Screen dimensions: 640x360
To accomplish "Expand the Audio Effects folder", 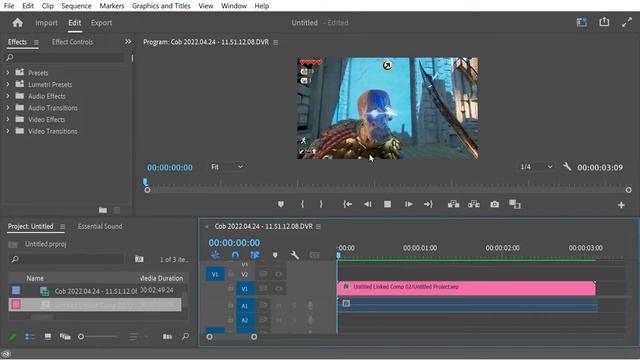I will click(7, 96).
